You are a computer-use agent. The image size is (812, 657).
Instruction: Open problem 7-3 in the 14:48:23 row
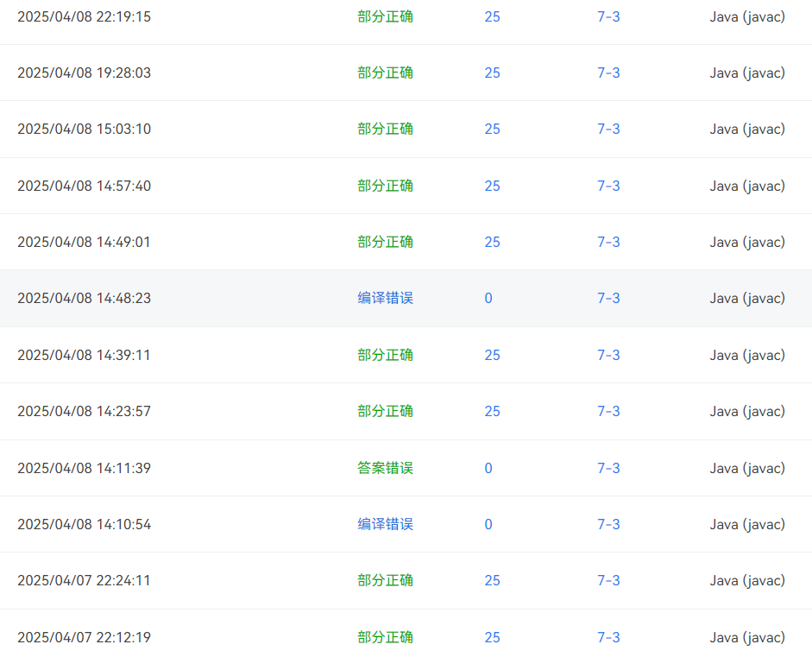click(608, 298)
